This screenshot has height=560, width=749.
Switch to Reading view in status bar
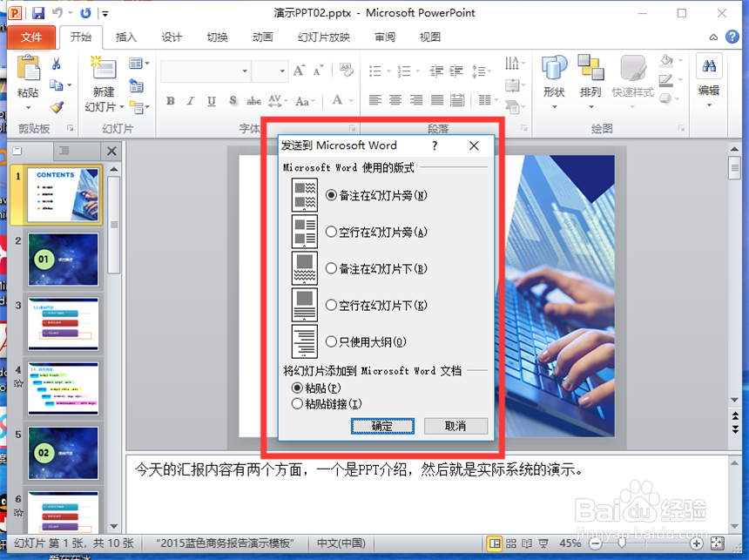click(527, 543)
